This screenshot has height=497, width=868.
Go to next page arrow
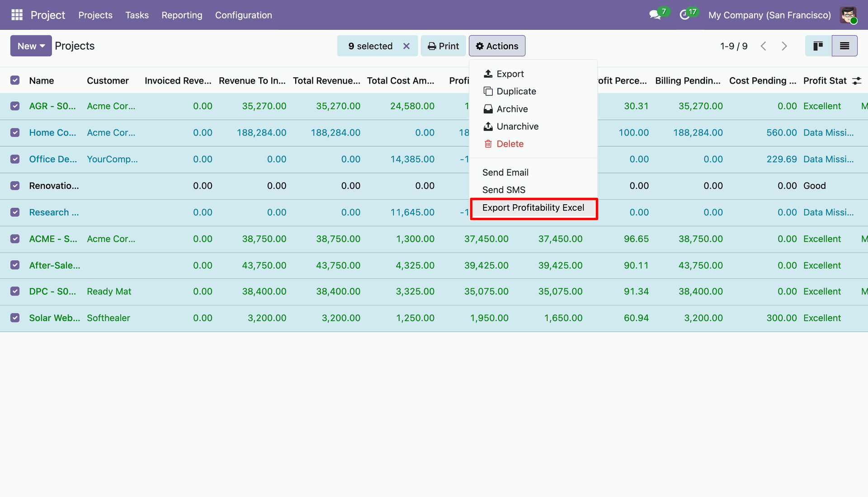(784, 46)
